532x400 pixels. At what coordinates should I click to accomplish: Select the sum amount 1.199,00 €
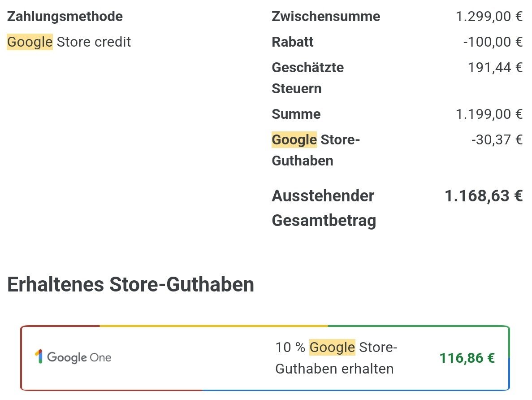(489, 114)
